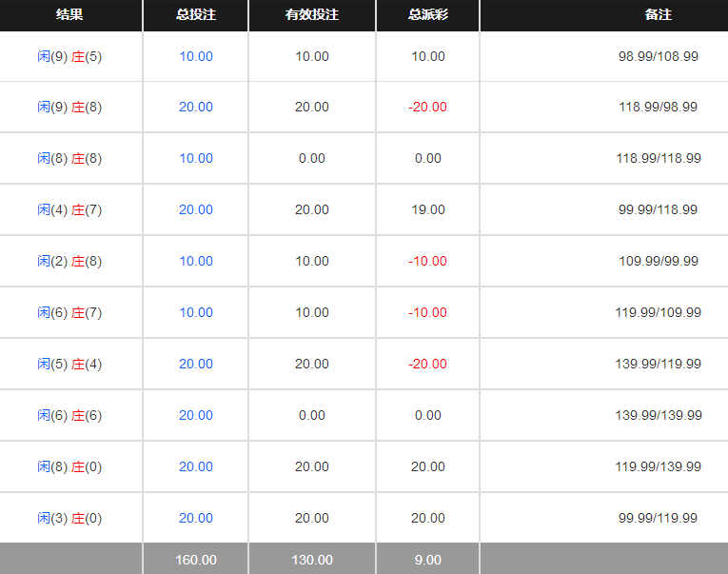This screenshot has width=728, height=574.
Task: Click blue 20.00 bet in 闲(8) 庄(0) row
Action: pyautogui.click(x=196, y=466)
